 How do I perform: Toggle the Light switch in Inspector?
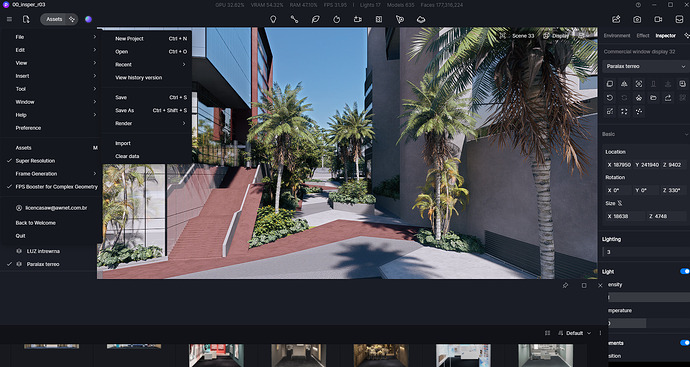[685, 272]
